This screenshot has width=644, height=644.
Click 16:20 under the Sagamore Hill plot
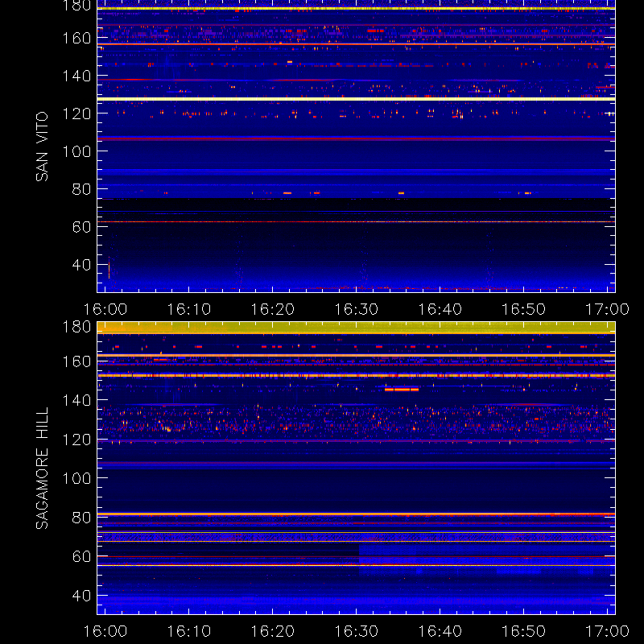pos(273,631)
